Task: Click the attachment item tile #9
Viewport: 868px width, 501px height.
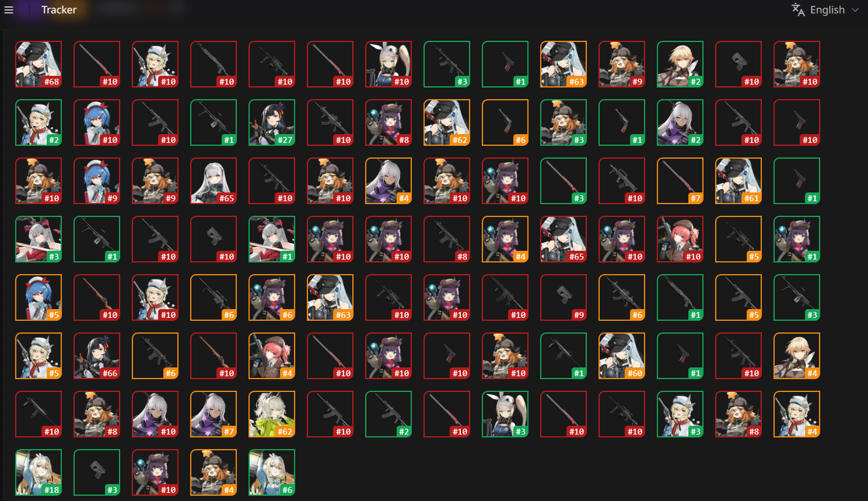Action: pyautogui.click(x=563, y=297)
